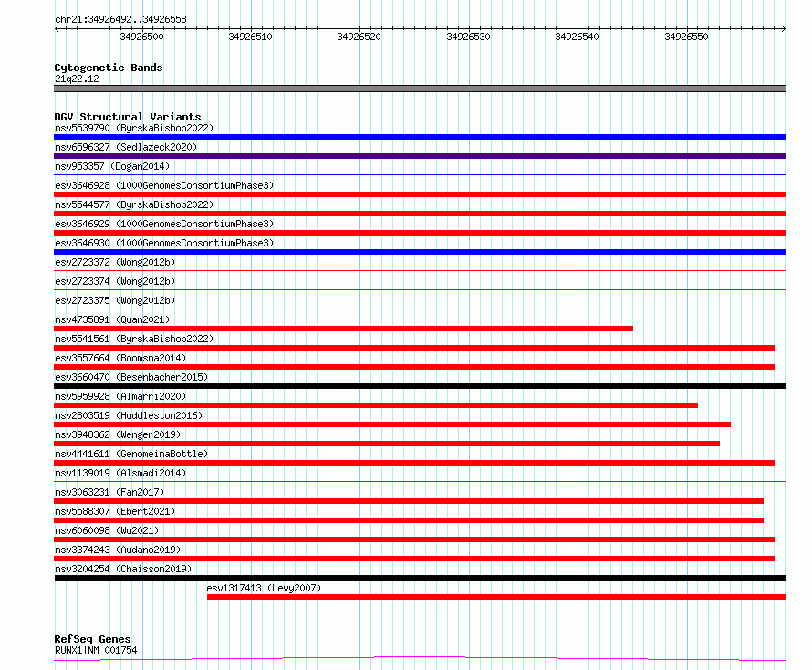Open variant nsv4735891 (Quan2021)
This screenshot has height=670, width=812.
(112, 319)
